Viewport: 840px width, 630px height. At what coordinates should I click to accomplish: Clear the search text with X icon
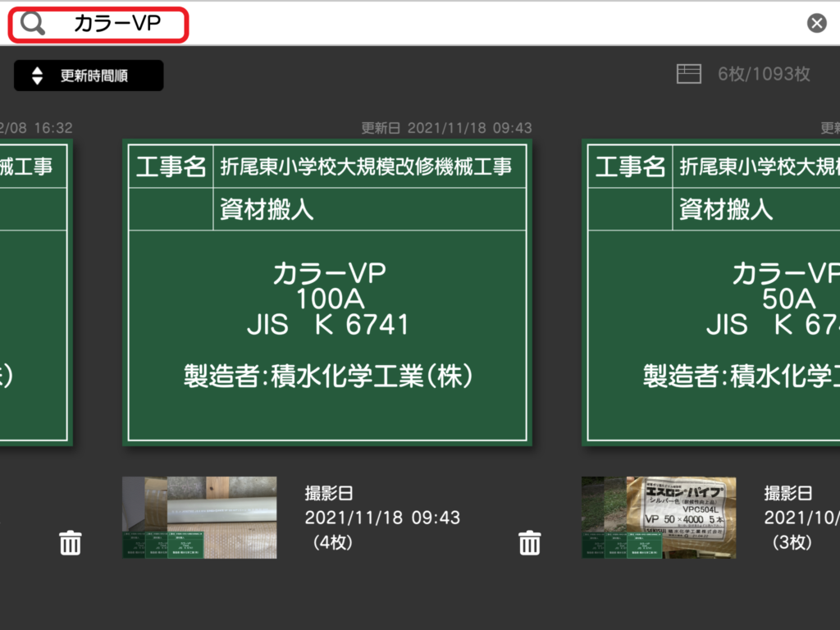point(816,23)
